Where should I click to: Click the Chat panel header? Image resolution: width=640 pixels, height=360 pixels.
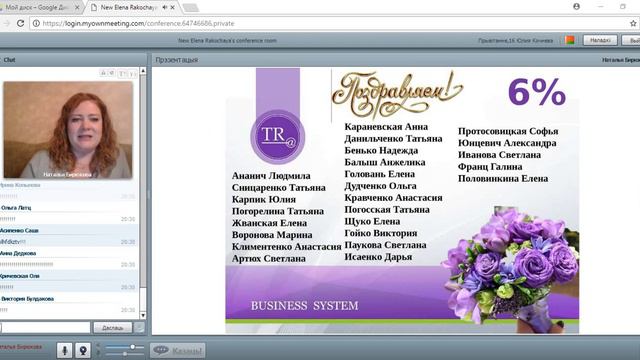click(x=73, y=60)
